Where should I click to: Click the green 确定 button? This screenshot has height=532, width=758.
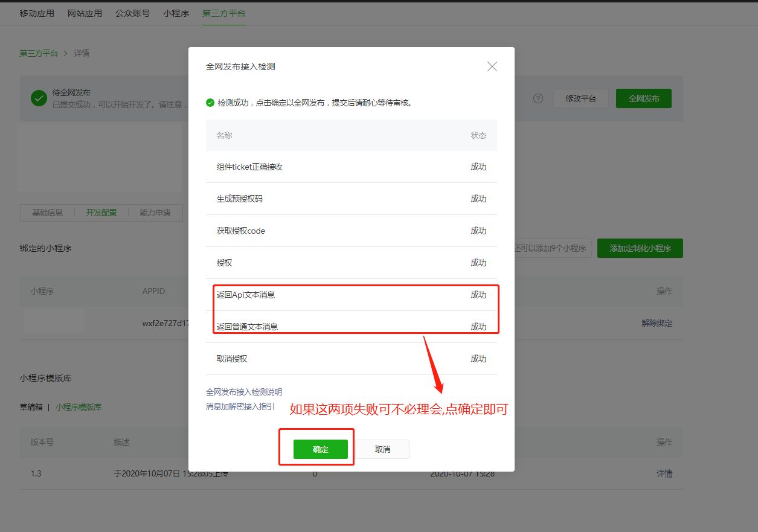click(320, 449)
